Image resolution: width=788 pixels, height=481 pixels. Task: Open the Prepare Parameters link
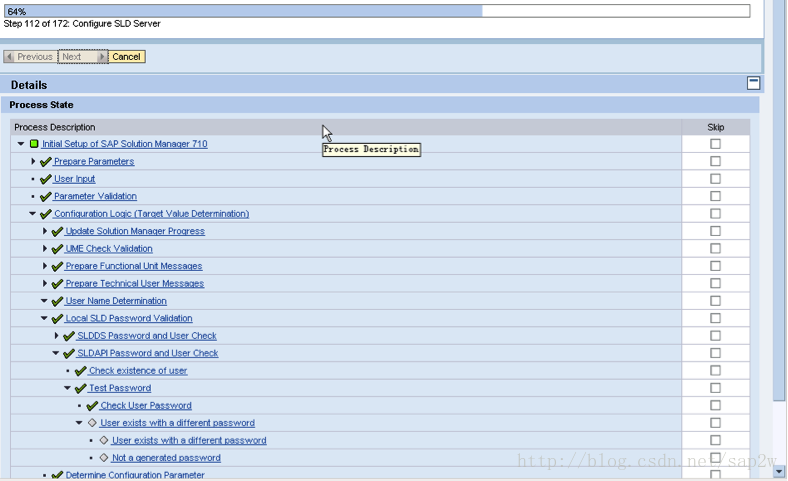94,161
